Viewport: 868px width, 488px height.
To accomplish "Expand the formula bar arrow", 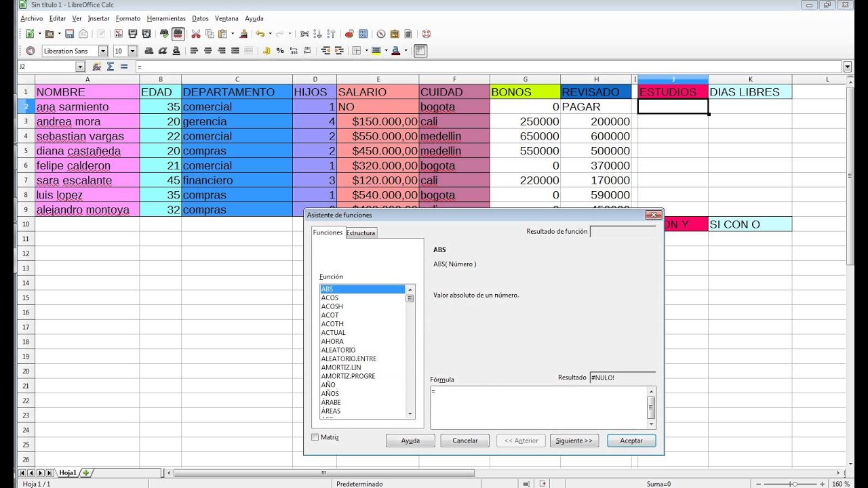I will [x=847, y=66].
